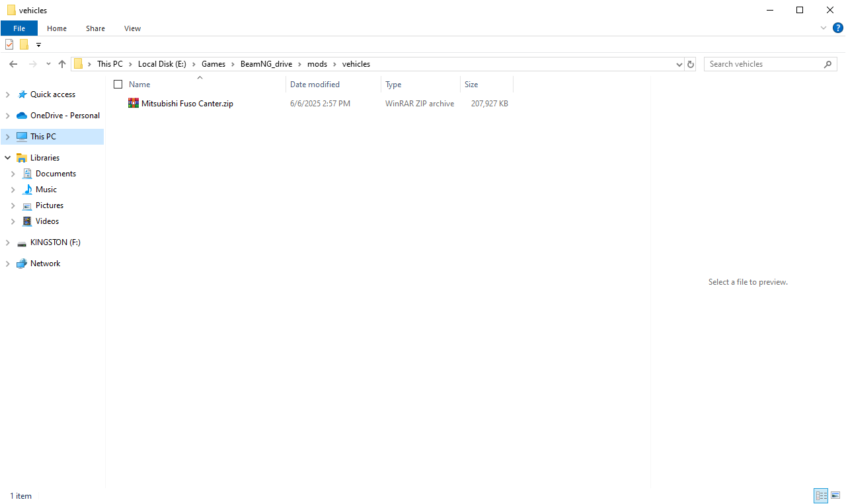This screenshot has height=504, width=846.
Task: Click vehicles breadcrumb in address bar
Action: (356, 64)
